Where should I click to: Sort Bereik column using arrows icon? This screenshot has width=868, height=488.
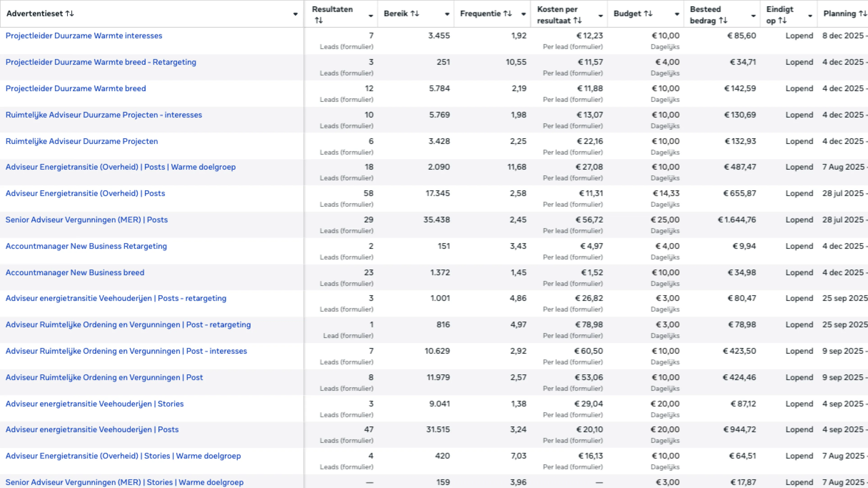tap(415, 14)
